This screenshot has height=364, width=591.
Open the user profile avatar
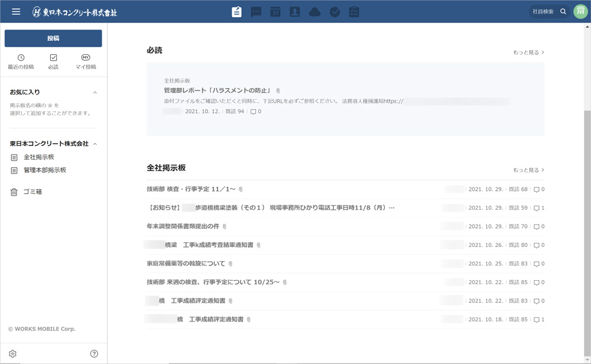pyautogui.click(x=580, y=12)
